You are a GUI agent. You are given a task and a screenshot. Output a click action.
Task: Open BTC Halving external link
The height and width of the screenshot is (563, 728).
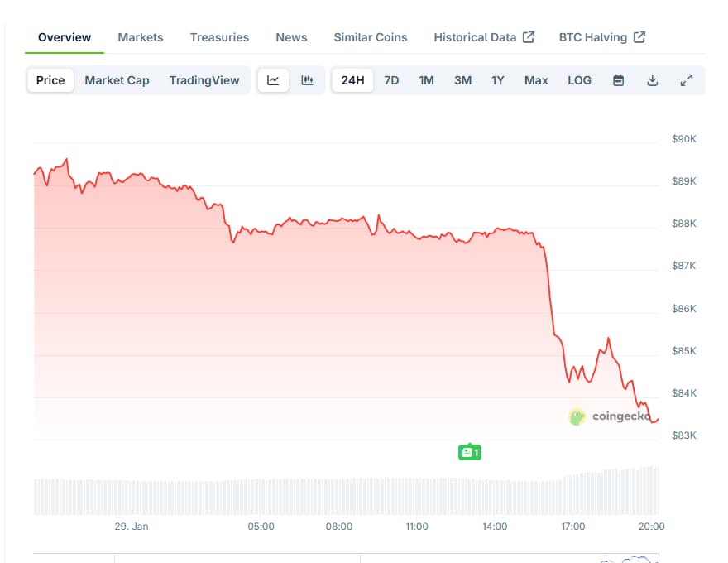602,37
